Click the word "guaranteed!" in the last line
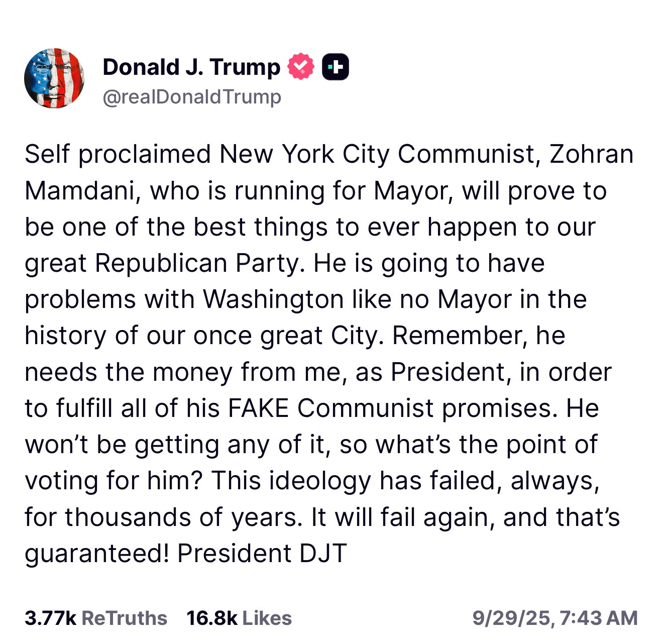663x644 pixels. (x=96, y=554)
